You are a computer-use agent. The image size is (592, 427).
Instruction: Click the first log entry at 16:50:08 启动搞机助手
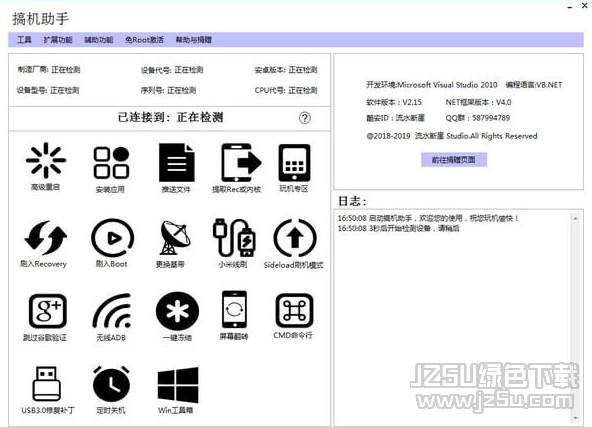pyautogui.click(x=429, y=218)
